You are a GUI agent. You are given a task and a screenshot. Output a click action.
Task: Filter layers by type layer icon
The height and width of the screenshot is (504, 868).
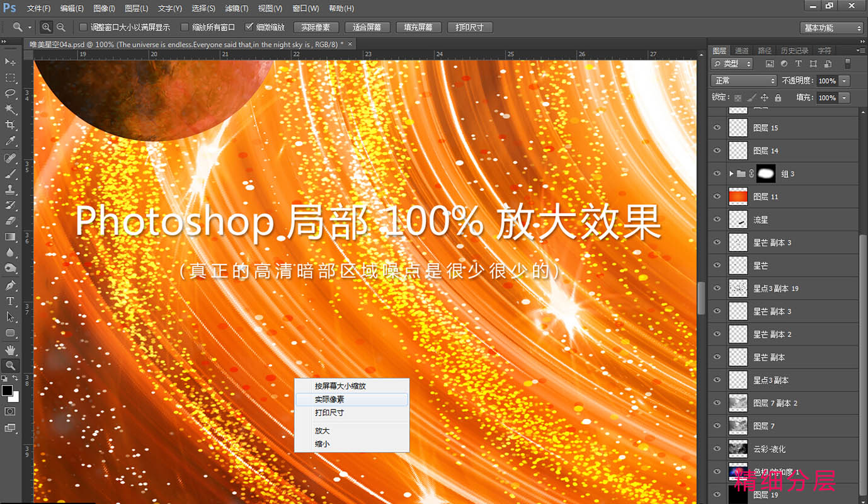(x=799, y=64)
